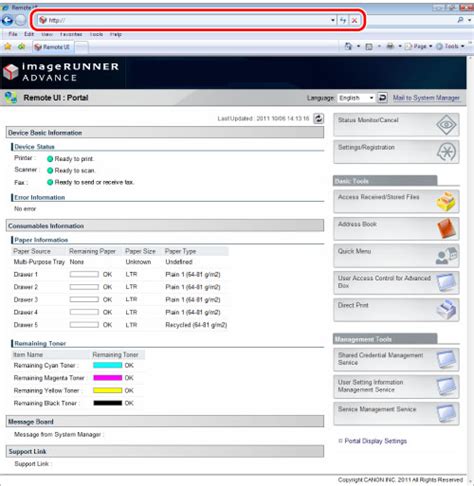Select the Remote UI browser tab
The image size is (474, 486).
click(52, 47)
